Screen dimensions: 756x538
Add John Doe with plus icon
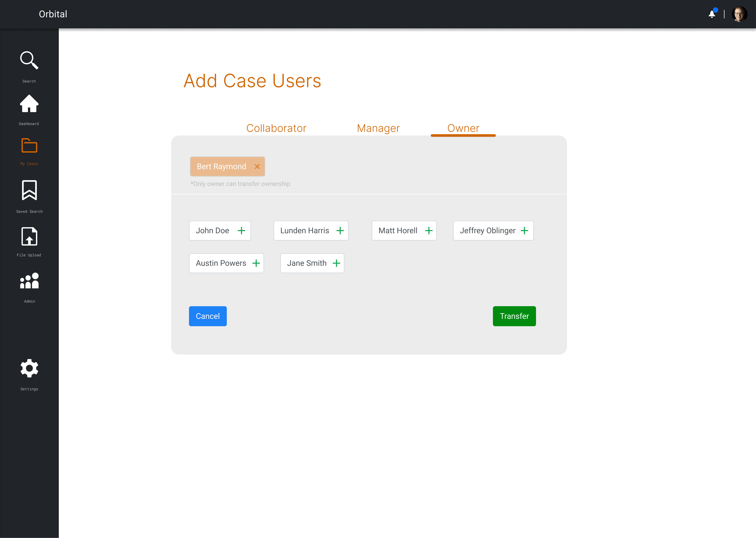242,231
